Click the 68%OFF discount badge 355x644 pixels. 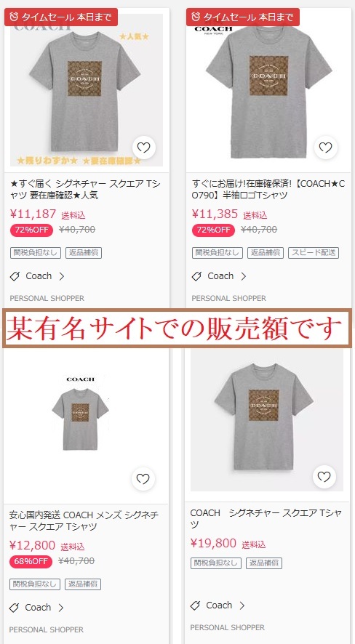pyautogui.click(x=31, y=561)
